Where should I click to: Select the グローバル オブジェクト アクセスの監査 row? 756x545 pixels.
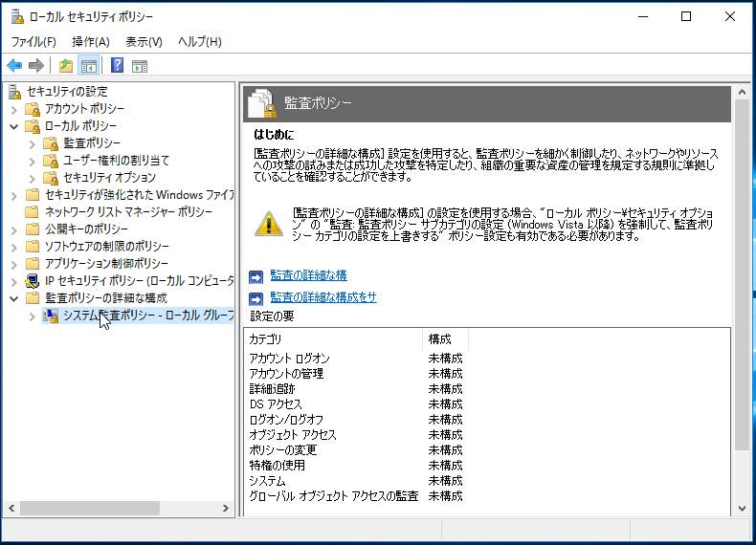356,496
